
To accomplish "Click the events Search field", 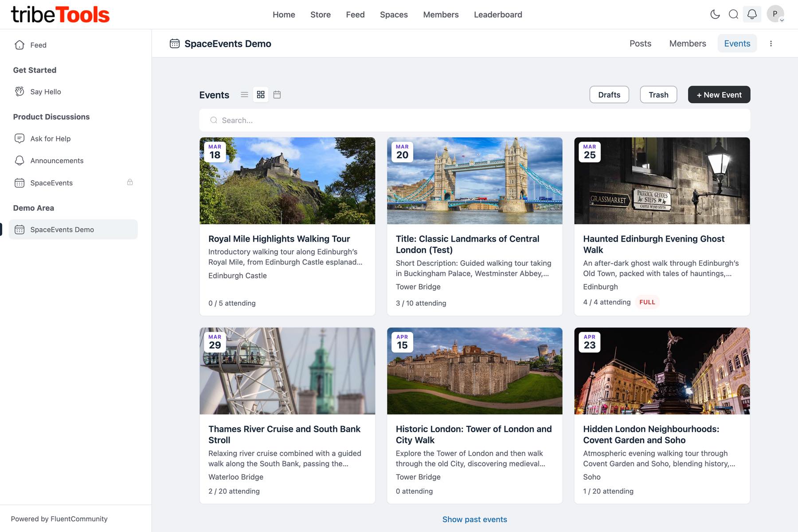I will 474,120.
